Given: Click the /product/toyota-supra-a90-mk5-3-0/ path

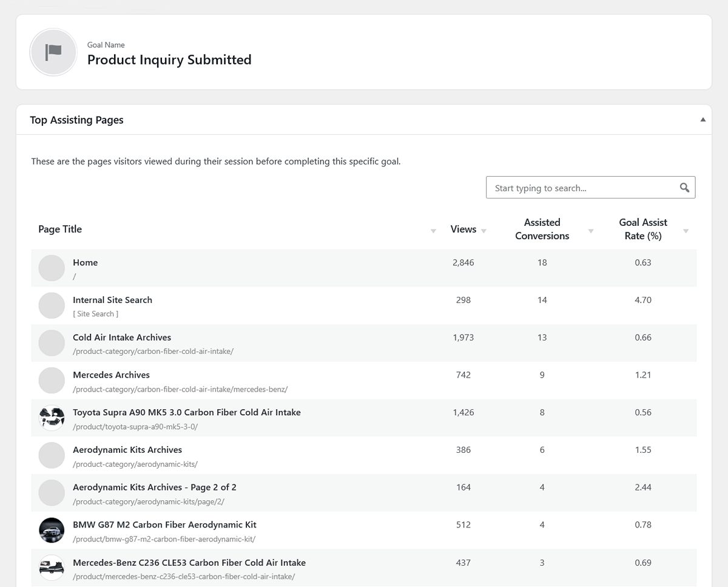Looking at the screenshot, I should pos(135,427).
